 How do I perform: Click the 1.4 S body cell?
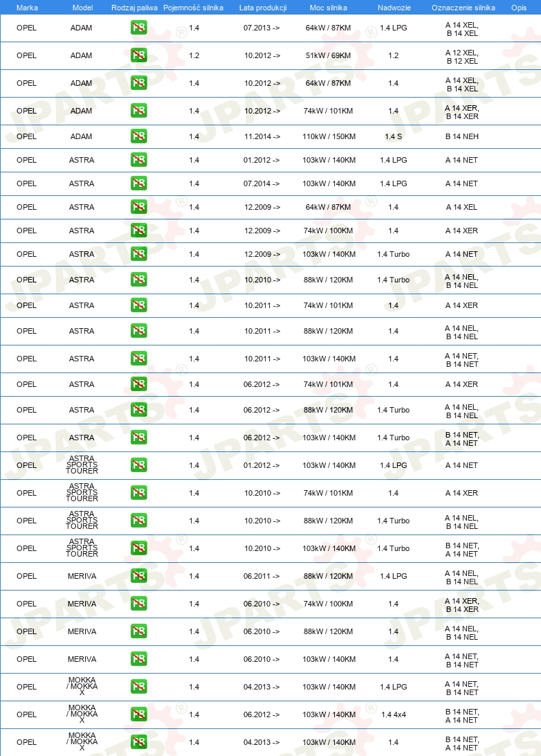394,136
